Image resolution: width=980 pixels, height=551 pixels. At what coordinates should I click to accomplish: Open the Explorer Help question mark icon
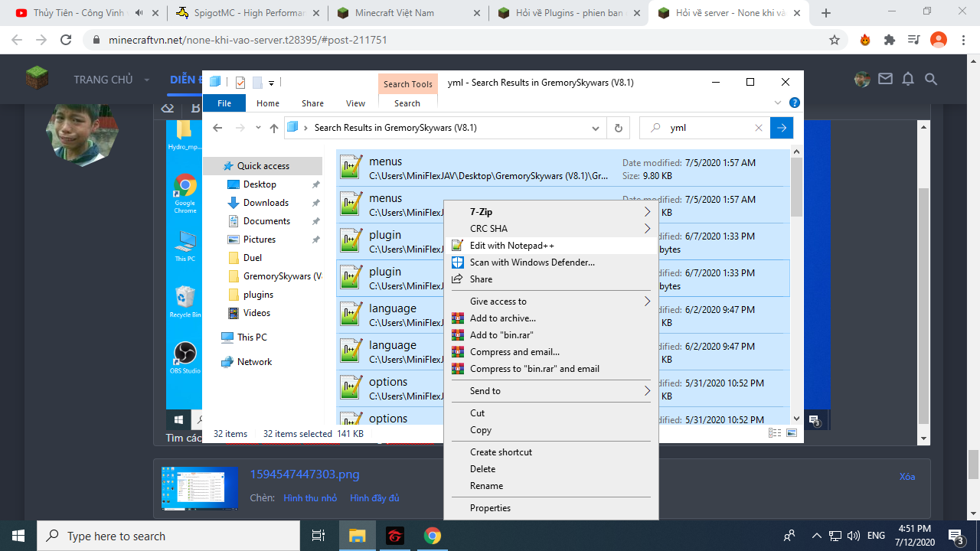[795, 103]
